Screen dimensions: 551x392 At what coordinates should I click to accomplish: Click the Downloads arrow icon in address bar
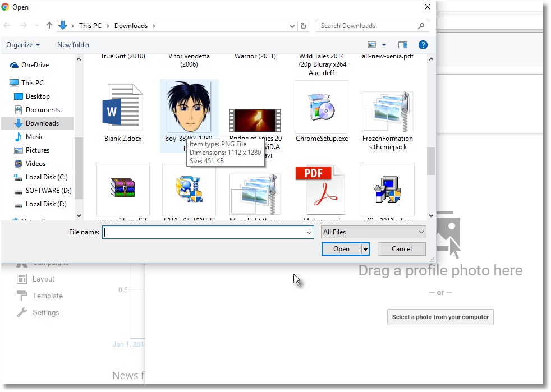63,25
